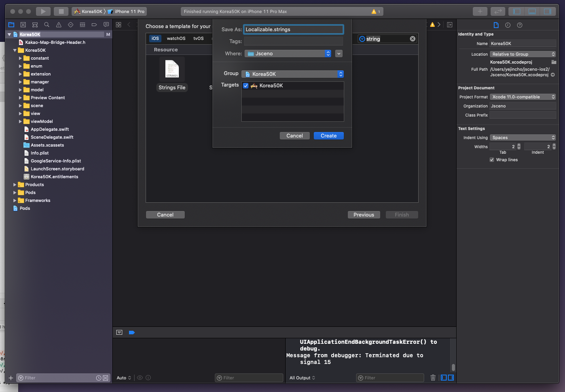
Task: Click the reveal full path arrow icon
Action: pos(553,75)
